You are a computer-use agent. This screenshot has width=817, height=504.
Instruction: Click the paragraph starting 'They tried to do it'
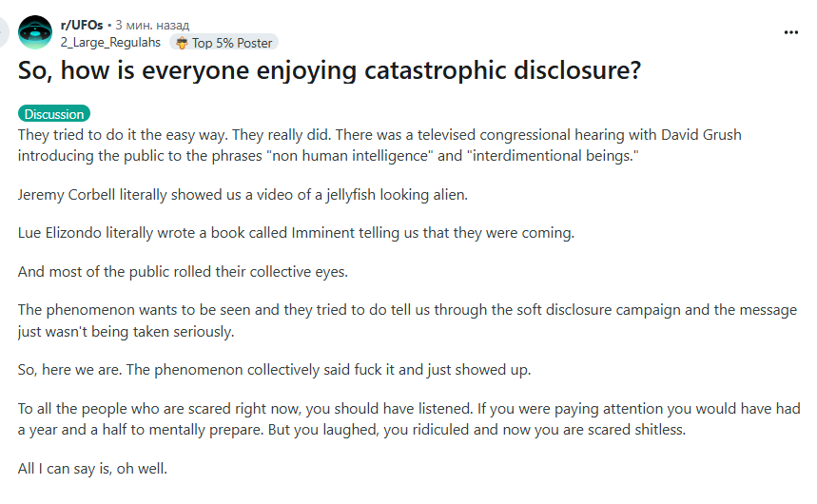(379, 145)
